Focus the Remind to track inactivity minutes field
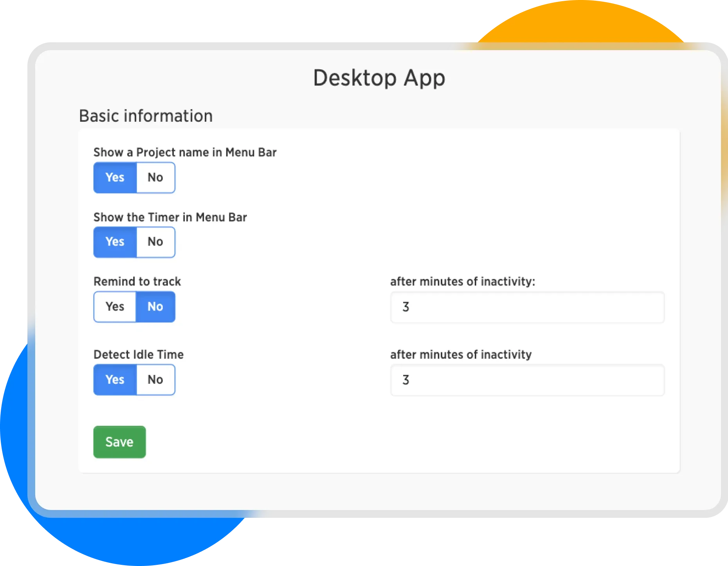The height and width of the screenshot is (566, 728). point(527,307)
